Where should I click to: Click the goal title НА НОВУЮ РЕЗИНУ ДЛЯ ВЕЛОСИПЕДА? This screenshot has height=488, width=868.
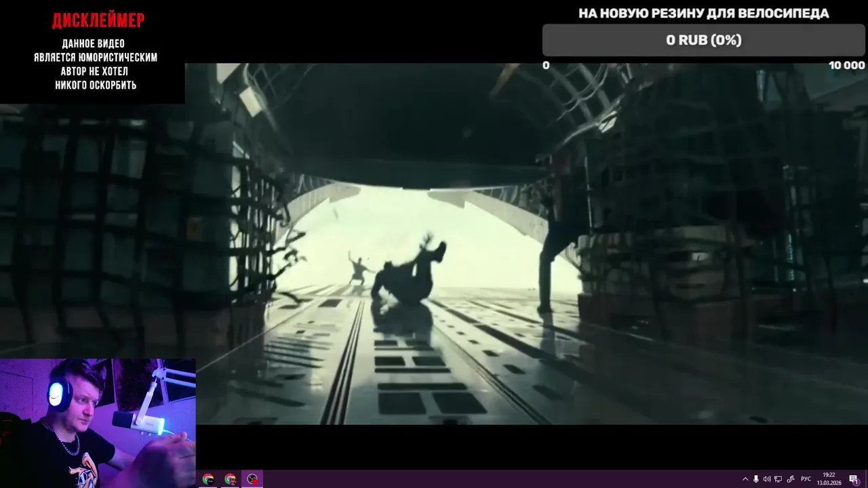[x=703, y=14]
